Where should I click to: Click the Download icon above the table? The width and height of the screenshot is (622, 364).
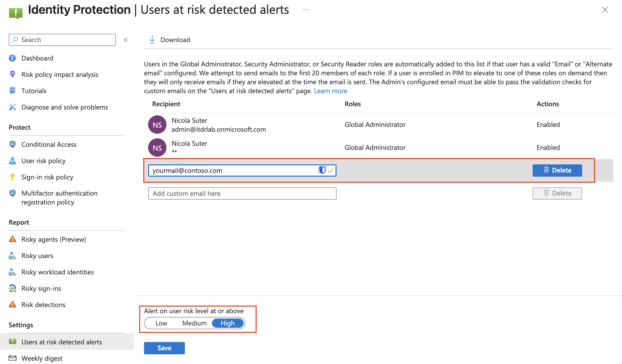point(152,40)
